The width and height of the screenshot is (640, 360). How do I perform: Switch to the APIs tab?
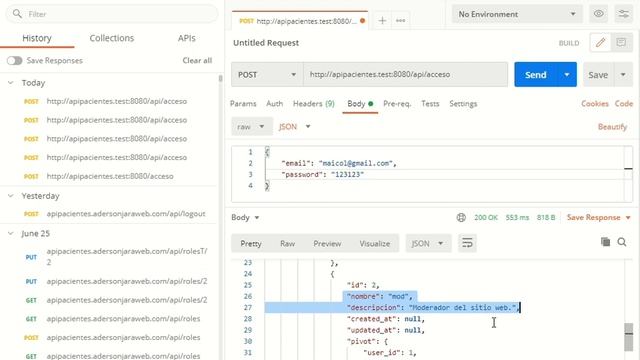click(x=187, y=38)
